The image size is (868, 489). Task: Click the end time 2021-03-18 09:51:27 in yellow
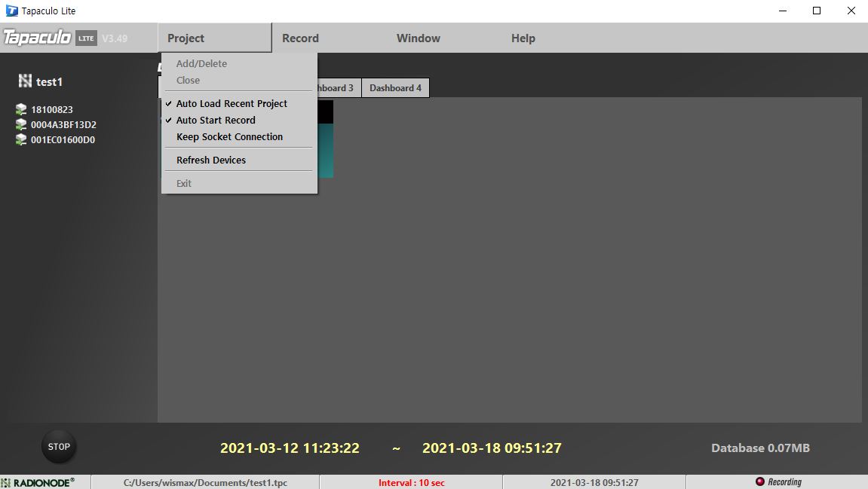click(x=492, y=448)
